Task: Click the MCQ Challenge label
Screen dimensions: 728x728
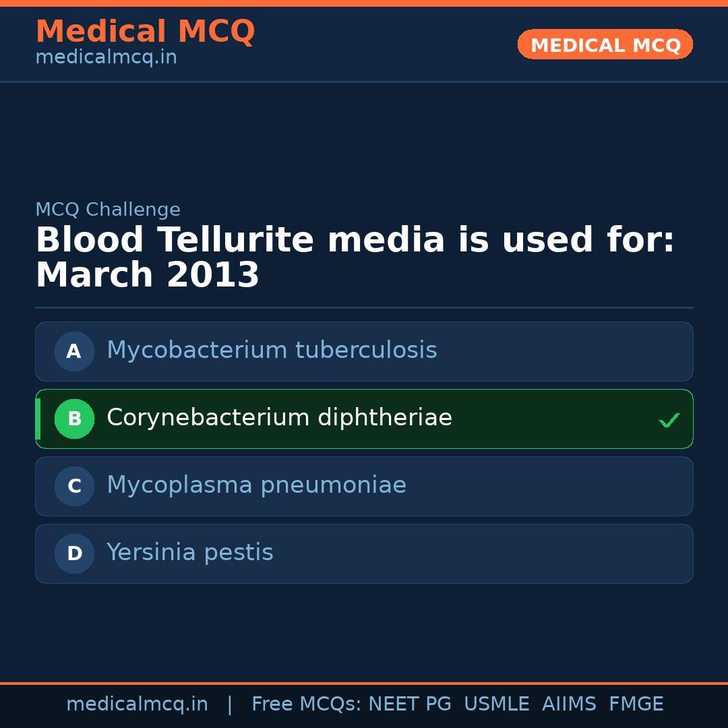Action: [x=108, y=210]
